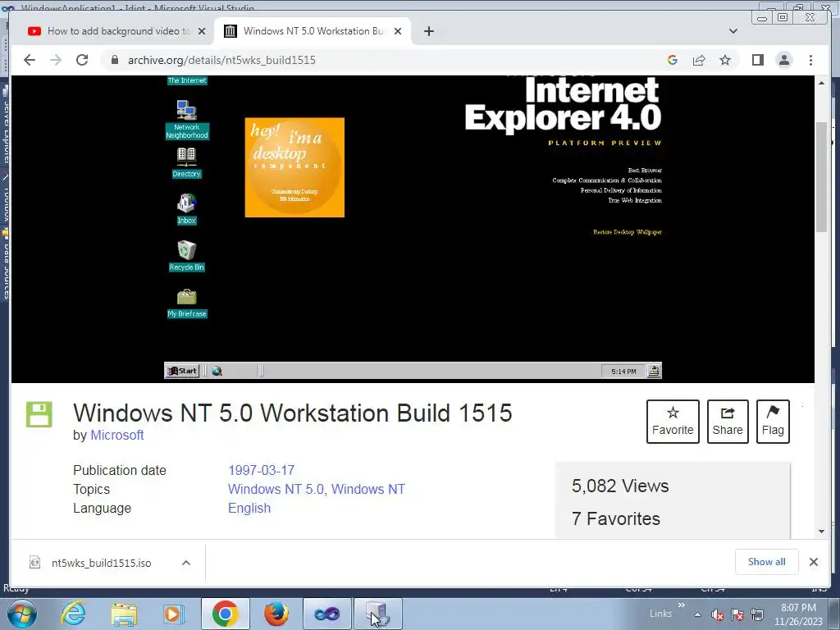Open the nt5wks_build1515.iso download

101,563
